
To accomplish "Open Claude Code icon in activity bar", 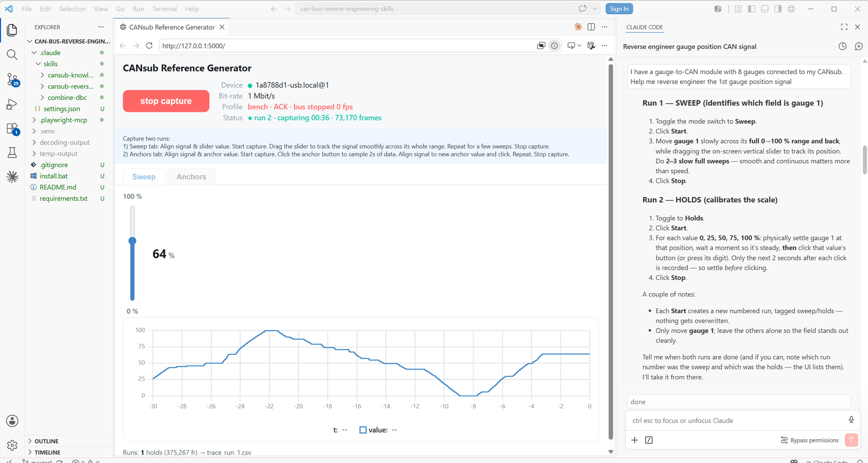I will click(x=12, y=177).
